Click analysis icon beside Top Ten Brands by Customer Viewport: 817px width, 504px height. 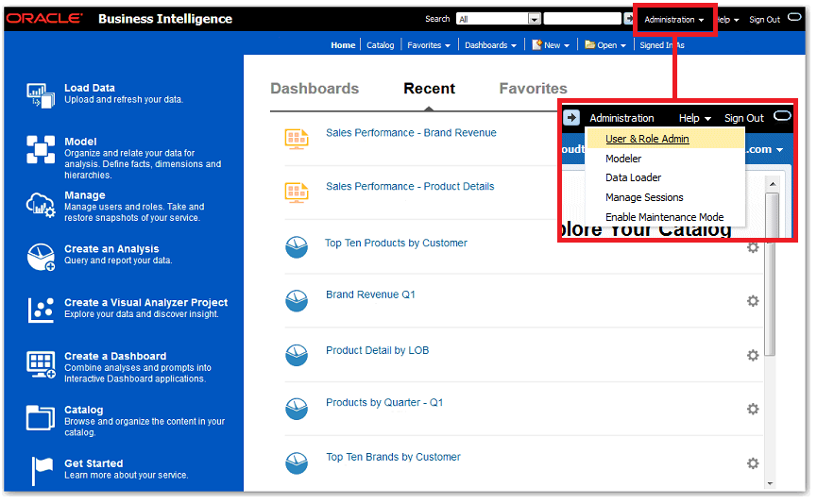coord(297,463)
